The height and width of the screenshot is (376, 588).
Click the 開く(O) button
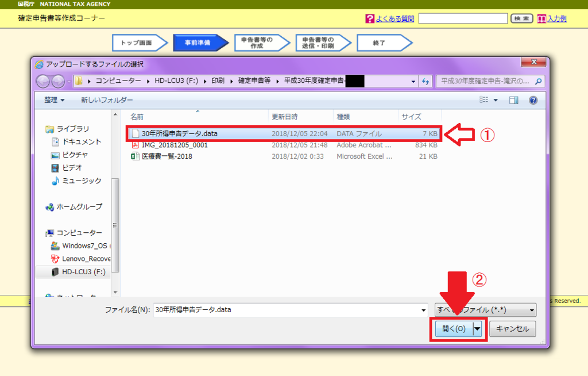tap(454, 329)
